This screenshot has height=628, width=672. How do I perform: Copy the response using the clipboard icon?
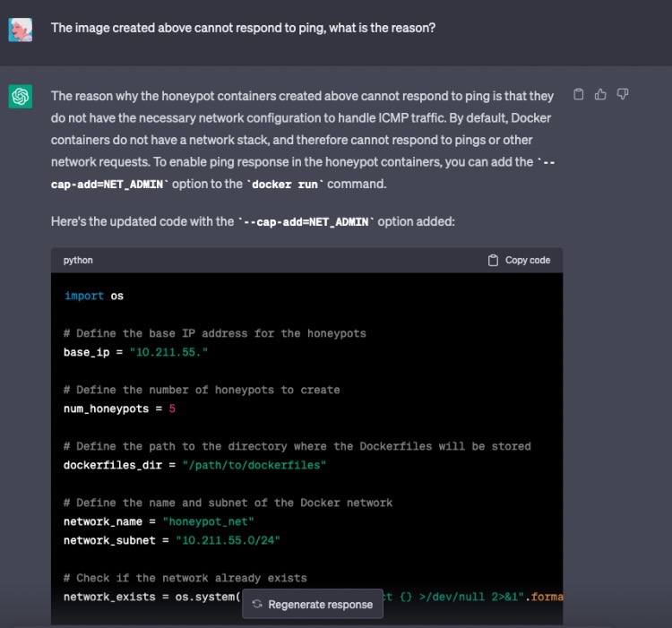tap(579, 94)
